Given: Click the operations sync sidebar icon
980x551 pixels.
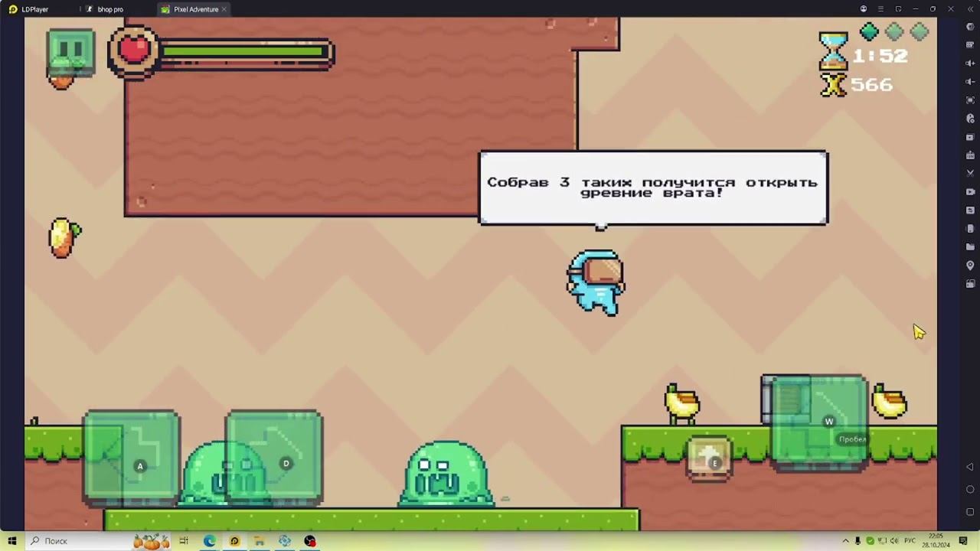Looking at the screenshot, I should (970, 119).
